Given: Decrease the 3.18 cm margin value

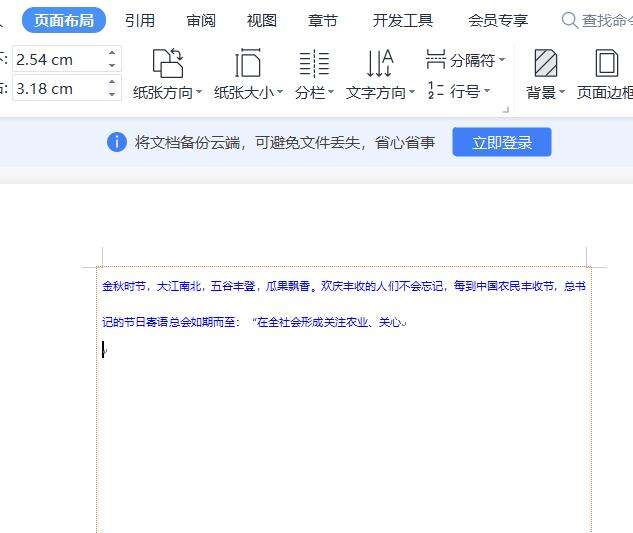Looking at the screenshot, I should tap(112, 94).
